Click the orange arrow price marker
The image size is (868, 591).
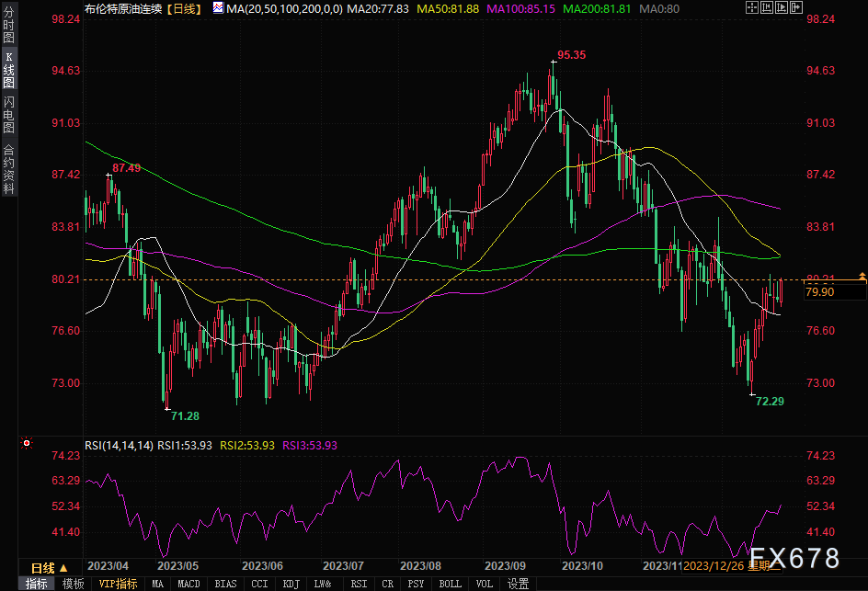[862, 277]
